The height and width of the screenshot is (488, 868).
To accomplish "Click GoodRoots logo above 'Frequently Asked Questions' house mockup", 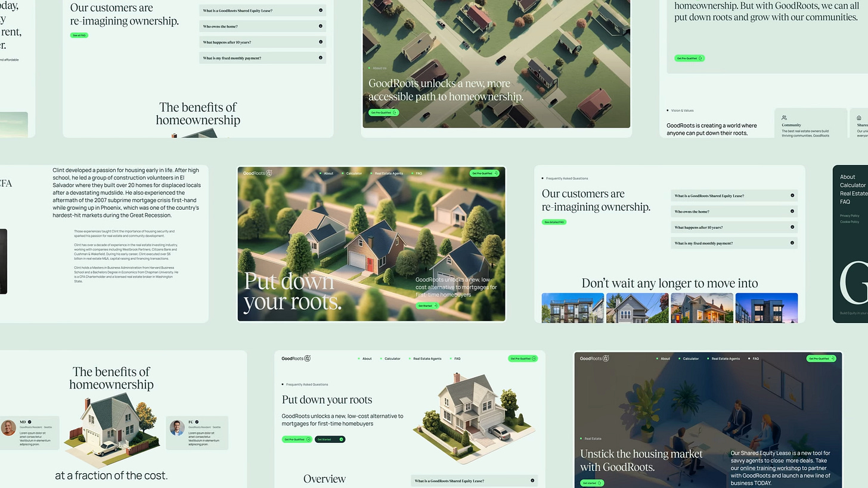I will (296, 358).
